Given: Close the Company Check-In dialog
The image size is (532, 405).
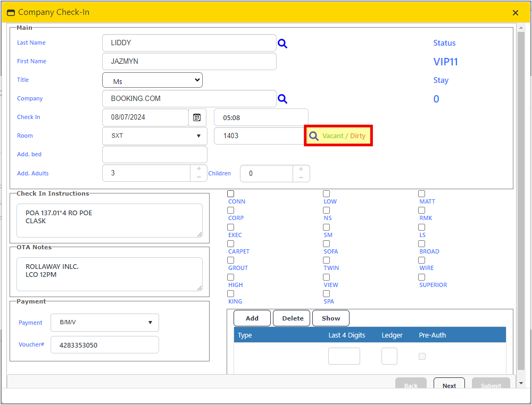Looking at the screenshot, I should [516, 13].
